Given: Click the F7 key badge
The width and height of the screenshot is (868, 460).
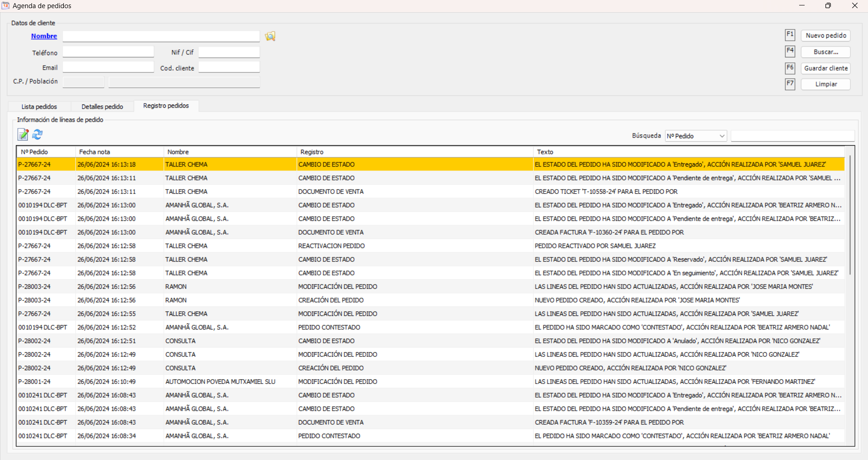Looking at the screenshot, I should point(790,84).
